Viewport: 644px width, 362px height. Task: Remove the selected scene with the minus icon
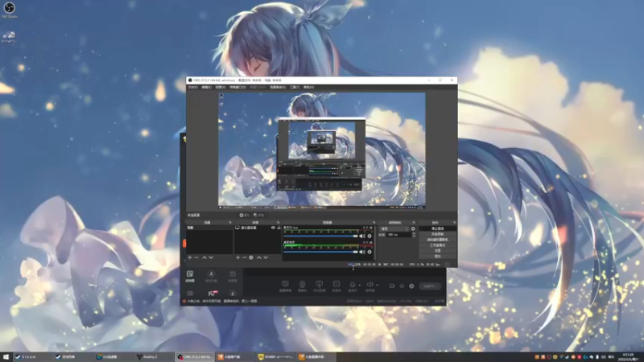(196, 257)
